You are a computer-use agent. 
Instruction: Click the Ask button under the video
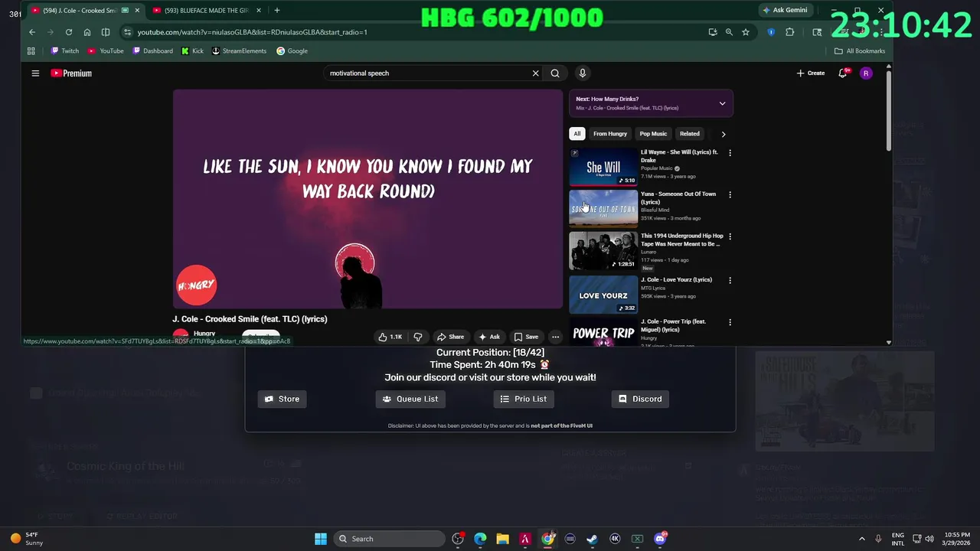tap(489, 337)
